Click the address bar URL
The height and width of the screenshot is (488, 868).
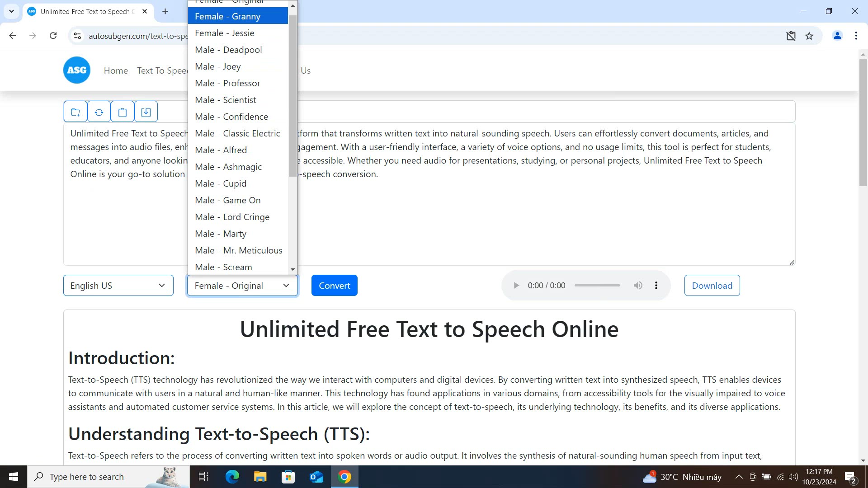138,36
